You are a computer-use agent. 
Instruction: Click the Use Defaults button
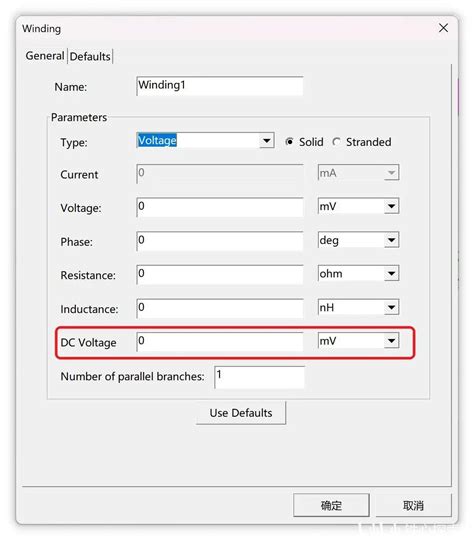[241, 413]
